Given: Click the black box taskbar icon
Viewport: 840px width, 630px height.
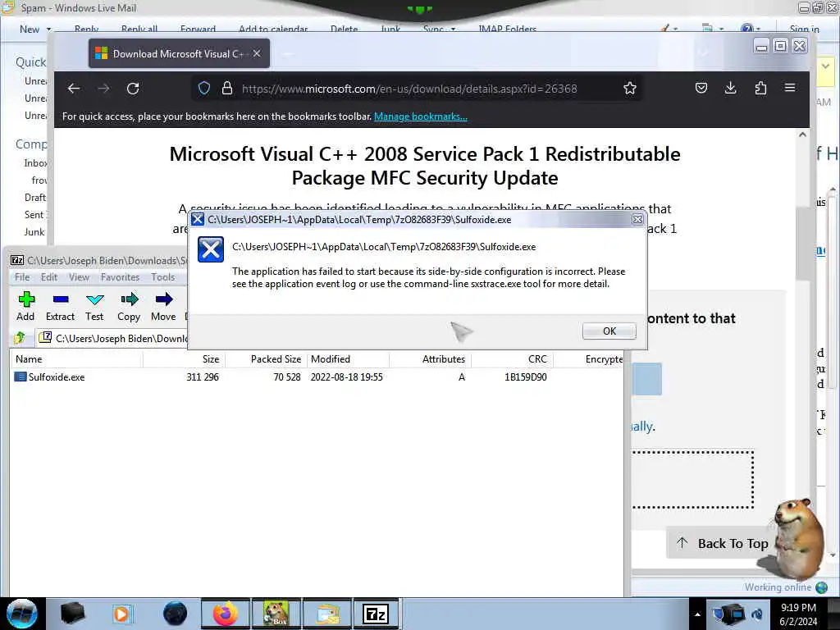Looking at the screenshot, I should point(72,614).
